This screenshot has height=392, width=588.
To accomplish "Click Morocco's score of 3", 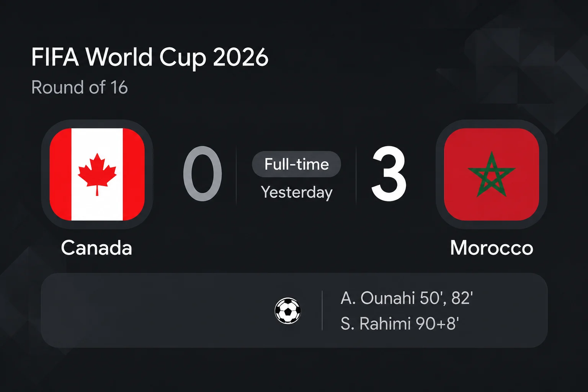I will click(x=389, y=173).
